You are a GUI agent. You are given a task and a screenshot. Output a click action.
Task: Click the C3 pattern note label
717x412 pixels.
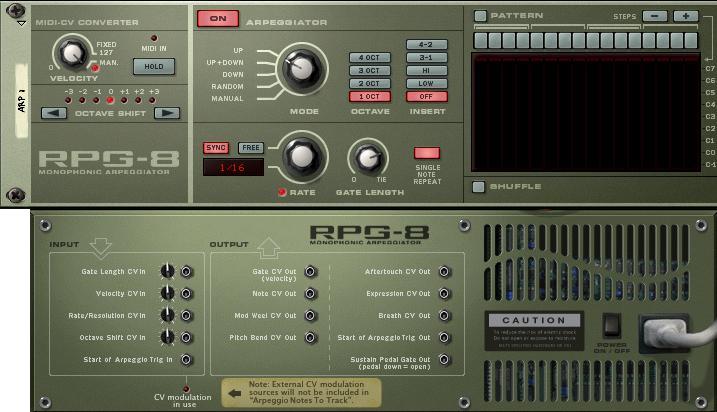710,117
